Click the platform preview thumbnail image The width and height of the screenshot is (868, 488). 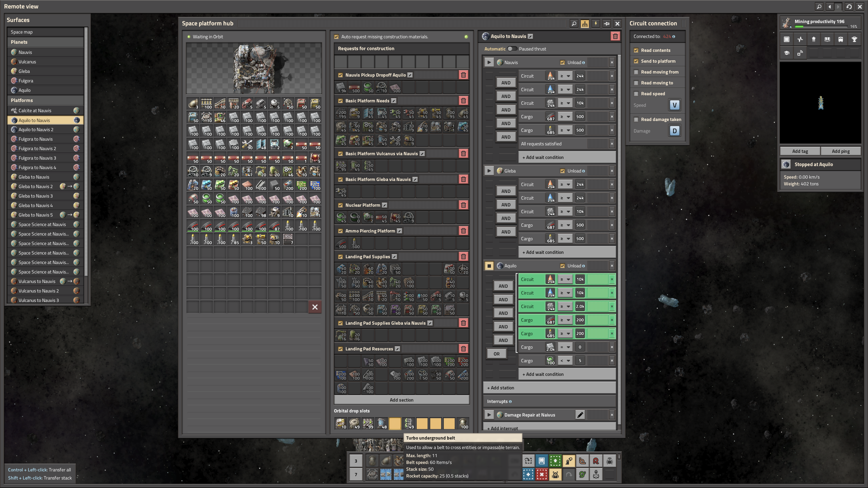coord(254,68)
